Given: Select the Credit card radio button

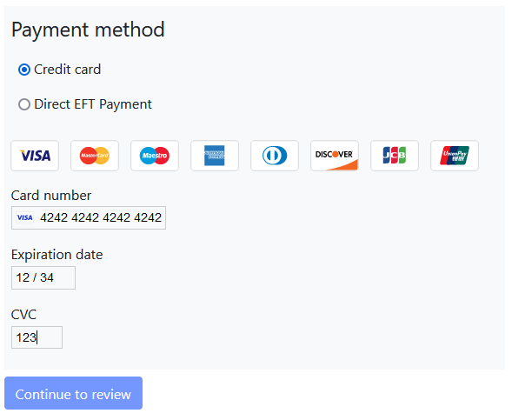Looking at the screenshot, I should click(x=24, y=70).
